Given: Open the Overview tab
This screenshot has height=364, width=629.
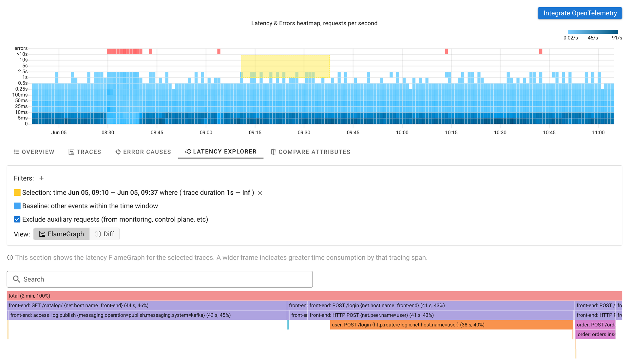Looking at the screenshot, I should tap(34, 152).
